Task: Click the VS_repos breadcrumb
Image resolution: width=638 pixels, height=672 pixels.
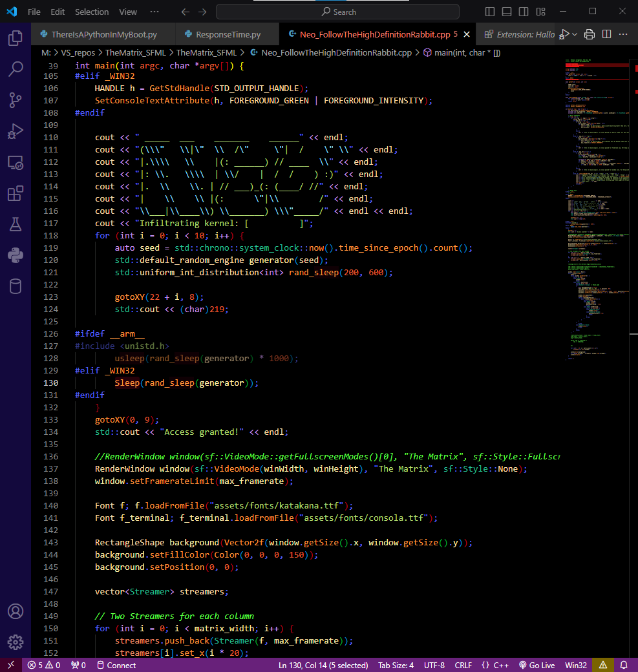Action: click(78, 53)
